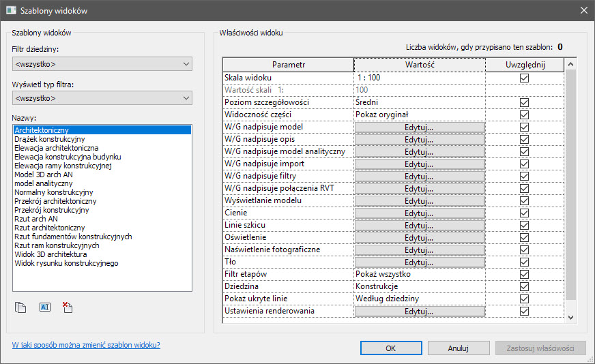
Task: Click the Rename view template icon
Action: 44,307
